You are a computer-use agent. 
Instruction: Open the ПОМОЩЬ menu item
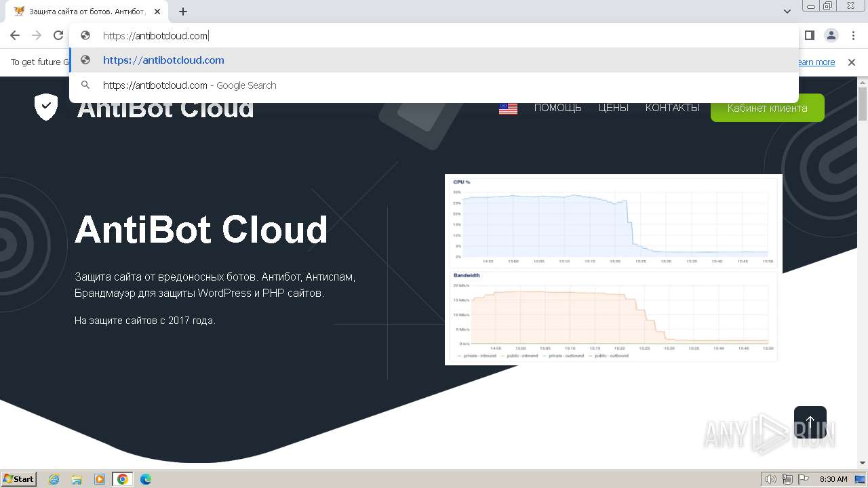point(557,108)
